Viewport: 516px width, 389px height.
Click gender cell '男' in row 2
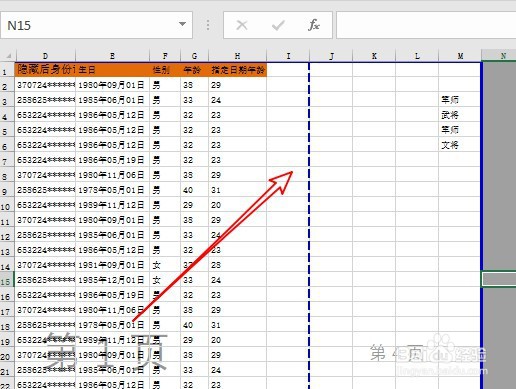click(x=165, y=85)
